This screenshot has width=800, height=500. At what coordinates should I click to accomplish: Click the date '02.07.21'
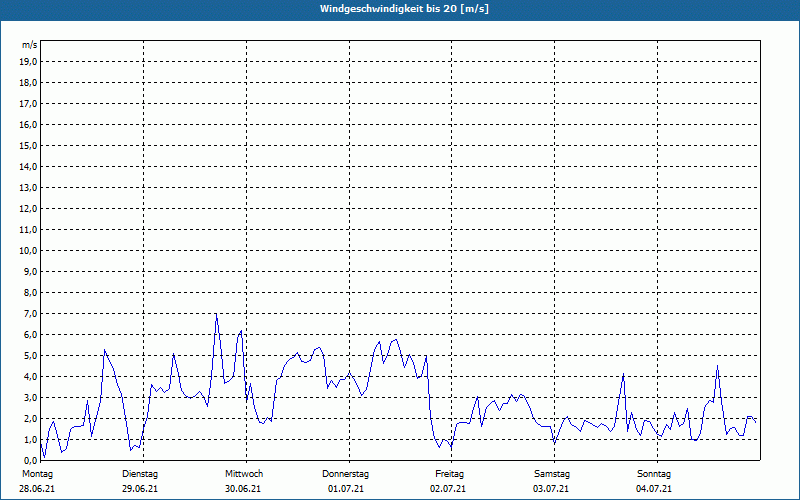tap(448, 489)
